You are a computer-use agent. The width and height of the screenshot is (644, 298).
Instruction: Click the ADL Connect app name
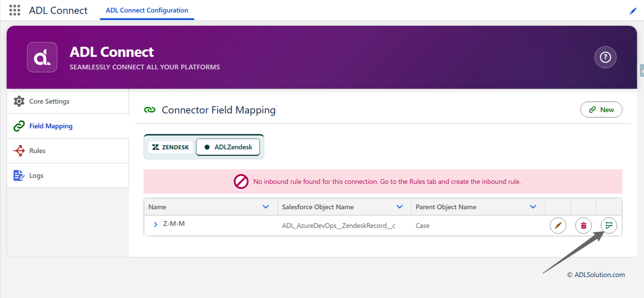coord(58,10)
